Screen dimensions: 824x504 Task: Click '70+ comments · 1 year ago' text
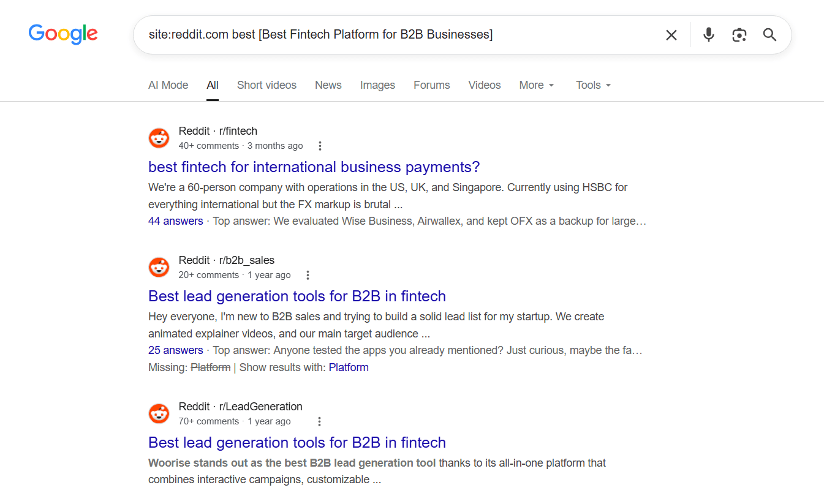pyautogui.click(x=235, y=421)
